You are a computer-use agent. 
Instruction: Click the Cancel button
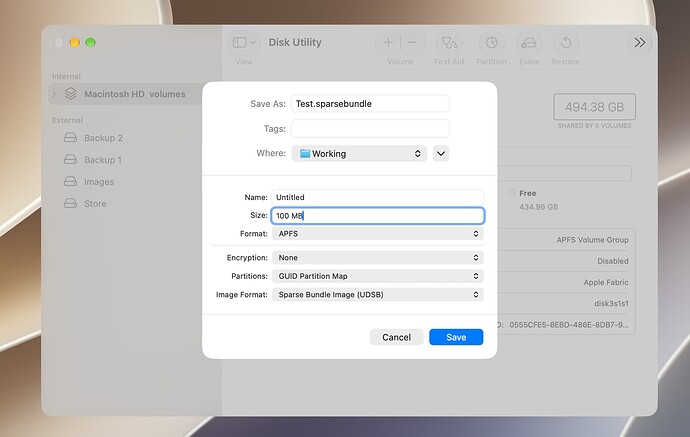tap(396, 337)
